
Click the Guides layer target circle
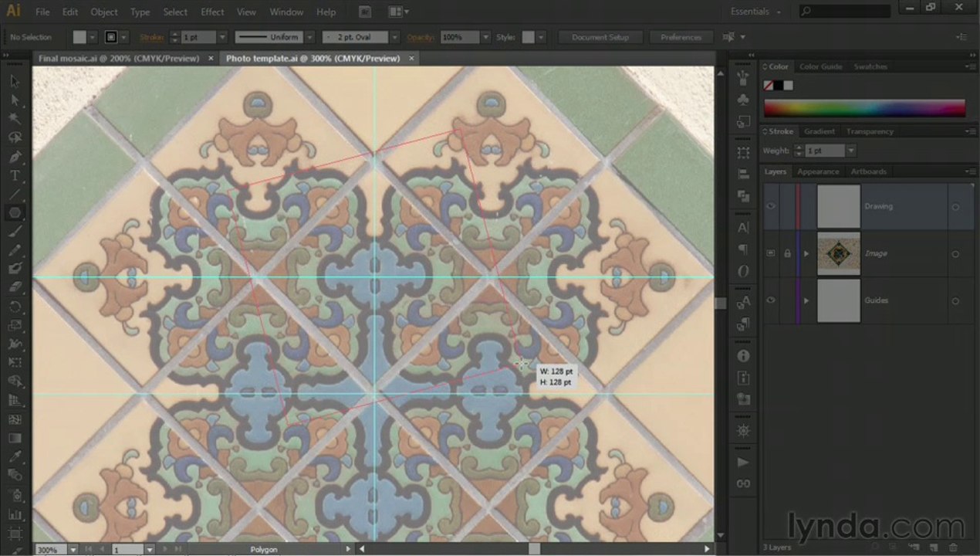click(x=955, y=301)
